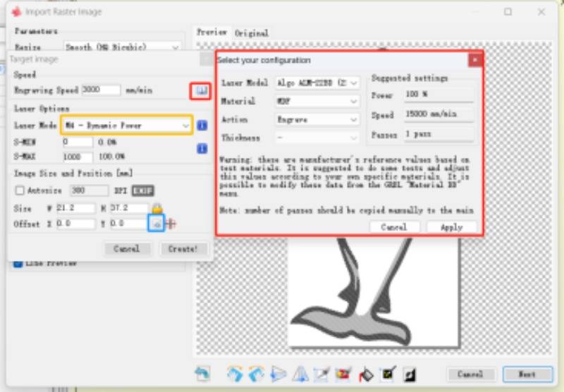Click the auto-trim toolbar icon
Viewport: 564px width, 392px height.
click(x=343, y=374)
